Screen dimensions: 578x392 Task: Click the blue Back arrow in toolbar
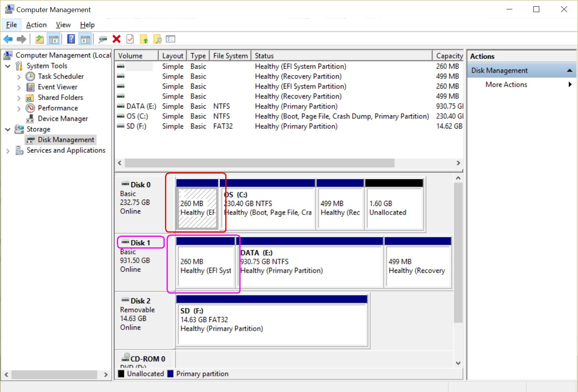pos(8,39)
